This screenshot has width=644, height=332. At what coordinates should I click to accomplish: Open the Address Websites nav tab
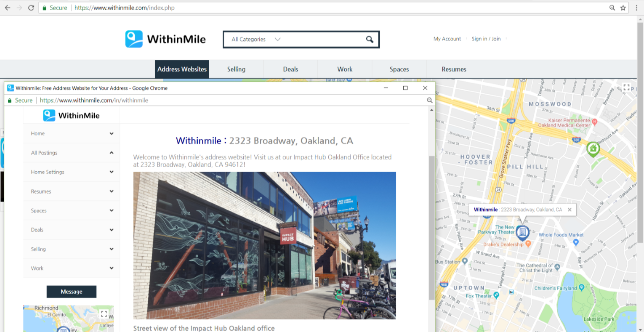tap(182, 69)
